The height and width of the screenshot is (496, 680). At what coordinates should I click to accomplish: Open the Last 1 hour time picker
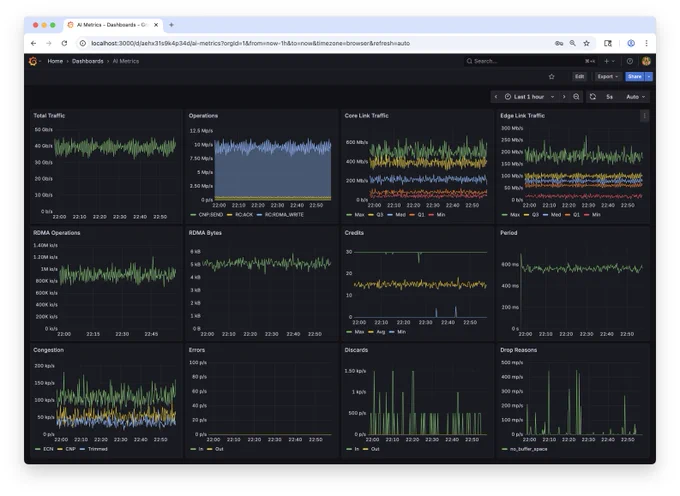point(529,97)
